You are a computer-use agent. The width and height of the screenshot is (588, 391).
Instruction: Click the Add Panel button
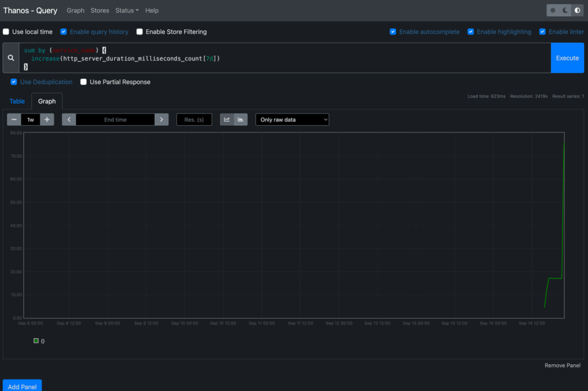[x=22, y=386]
